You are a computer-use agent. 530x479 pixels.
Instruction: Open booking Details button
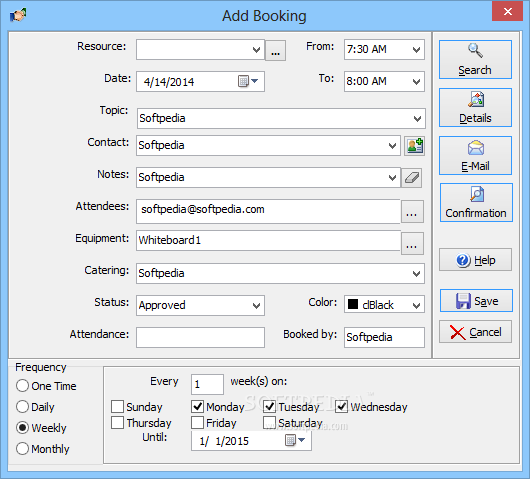(x=475, y=107)
